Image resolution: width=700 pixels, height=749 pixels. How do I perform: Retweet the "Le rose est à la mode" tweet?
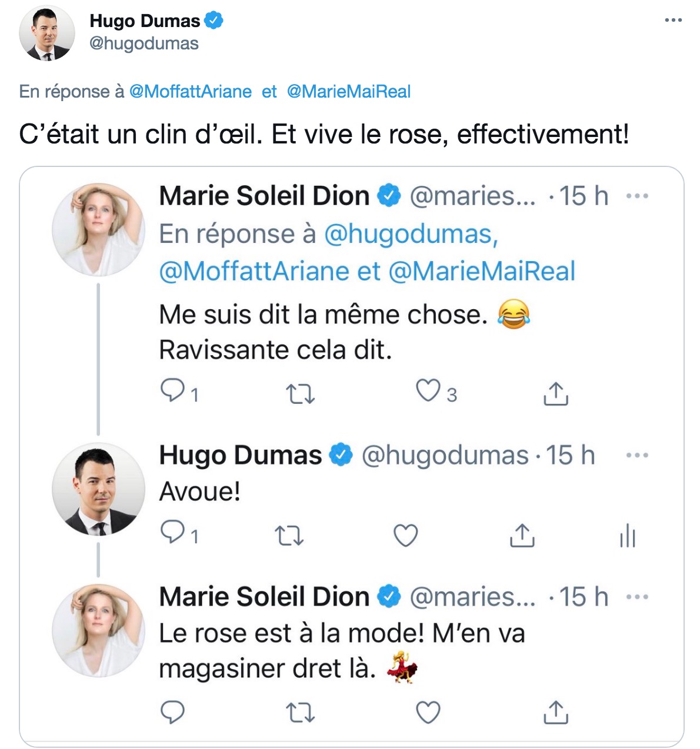(300, 713)
